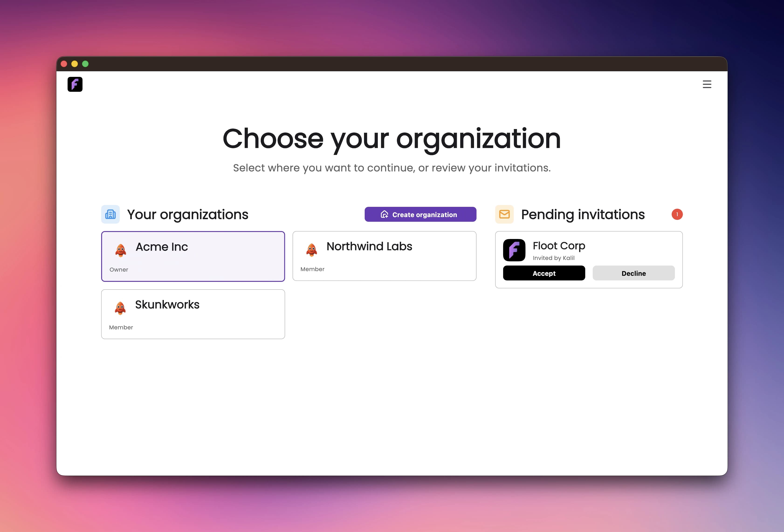Decline the Floot Corp invitation
The image size is (784, 532).
[633, 273]
